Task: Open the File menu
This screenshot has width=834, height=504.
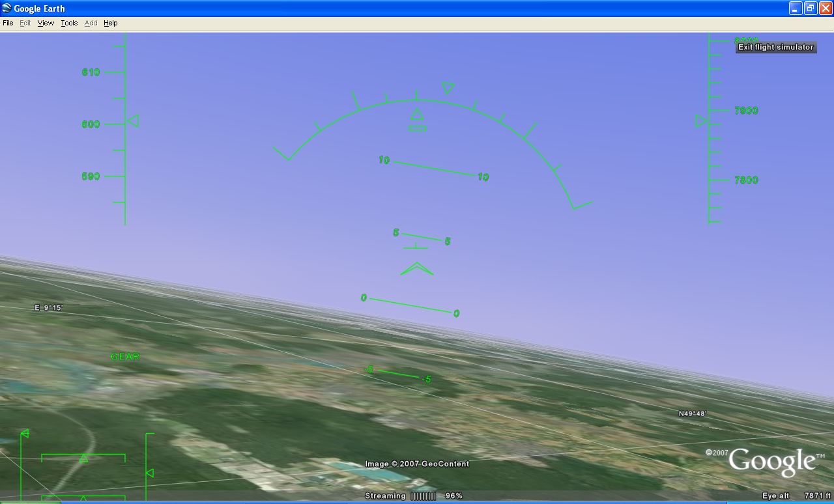Action: [x=8, y=23]
